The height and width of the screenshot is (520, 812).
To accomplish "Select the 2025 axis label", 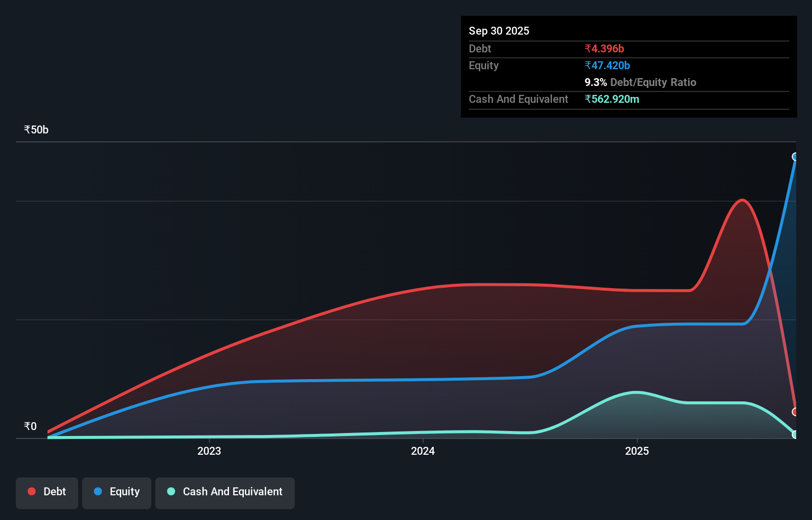I will [637, 451].
